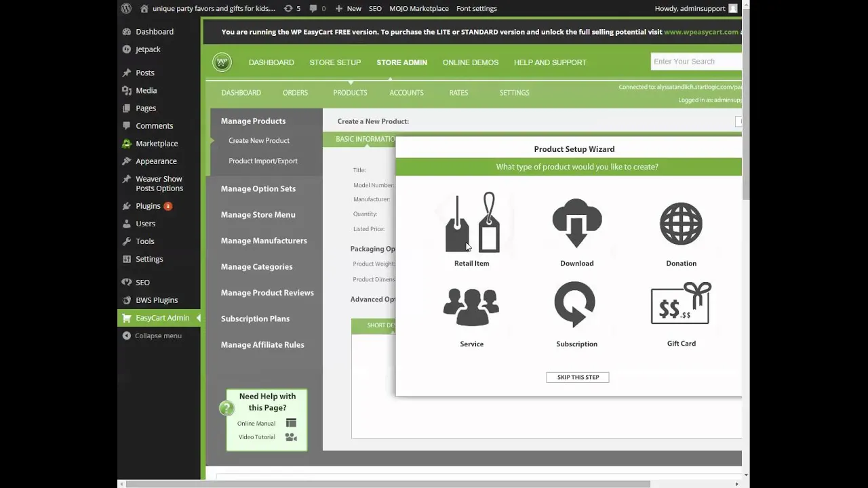The height and width of the screenshot is (488, 868).
Task: Click the EasyCart Admin cart icon
Action: [127, 318]
